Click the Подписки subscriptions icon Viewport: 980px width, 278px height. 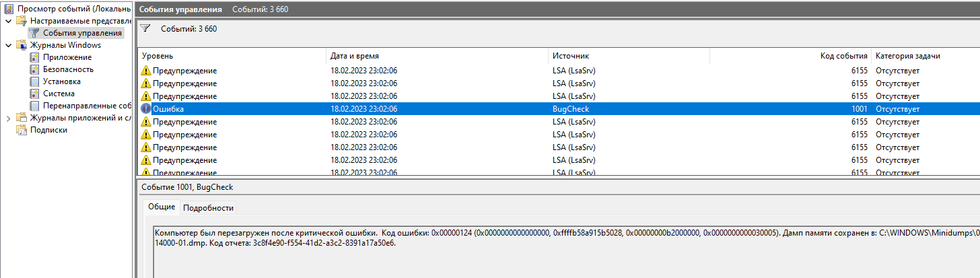click(22, 130)
